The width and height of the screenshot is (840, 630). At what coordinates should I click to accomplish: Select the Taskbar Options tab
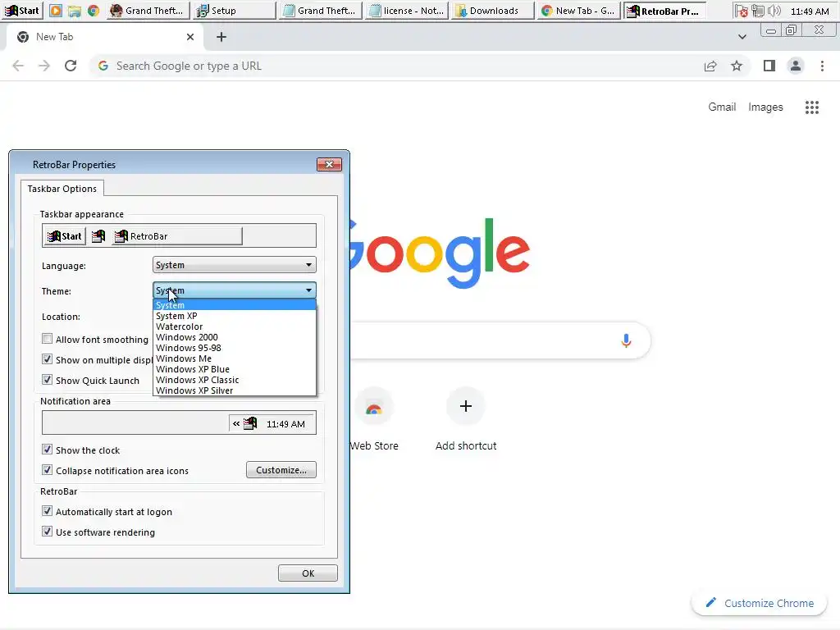[x=62, y=189]
